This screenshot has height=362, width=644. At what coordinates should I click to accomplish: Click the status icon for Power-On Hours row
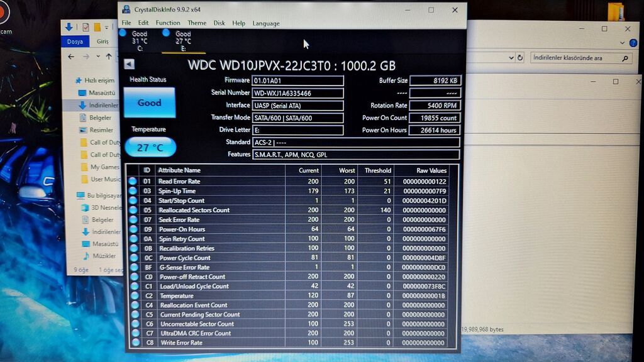[x=133, y=229]
